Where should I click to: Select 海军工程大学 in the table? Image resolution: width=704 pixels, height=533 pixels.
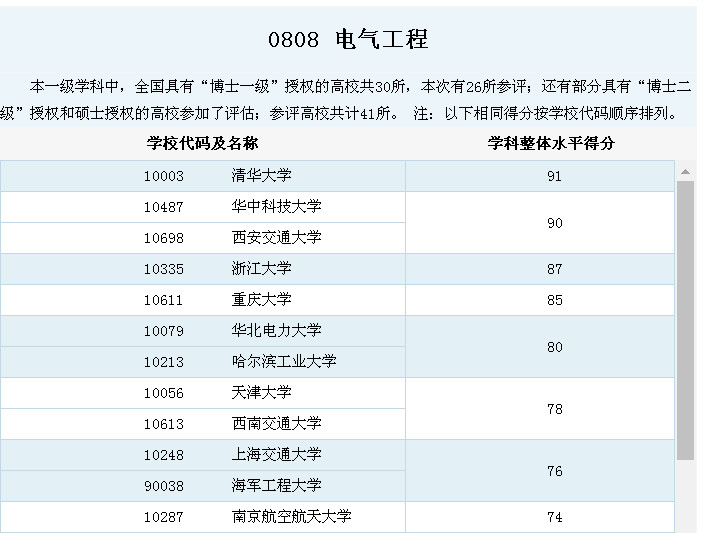[x=277, y=485]
